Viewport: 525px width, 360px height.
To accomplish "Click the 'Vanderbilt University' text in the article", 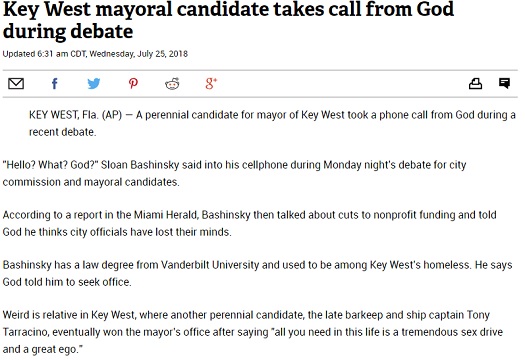I will coord(210,265).
